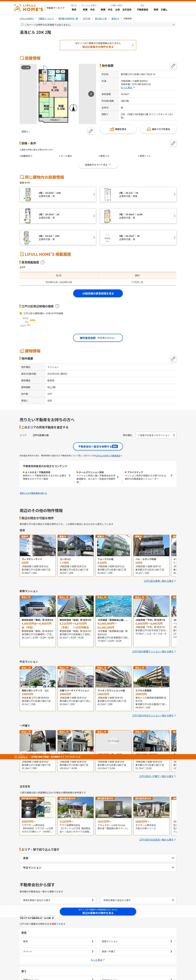
Task: Click edit pencil beside building 物件概要
Action: [173, 358]
